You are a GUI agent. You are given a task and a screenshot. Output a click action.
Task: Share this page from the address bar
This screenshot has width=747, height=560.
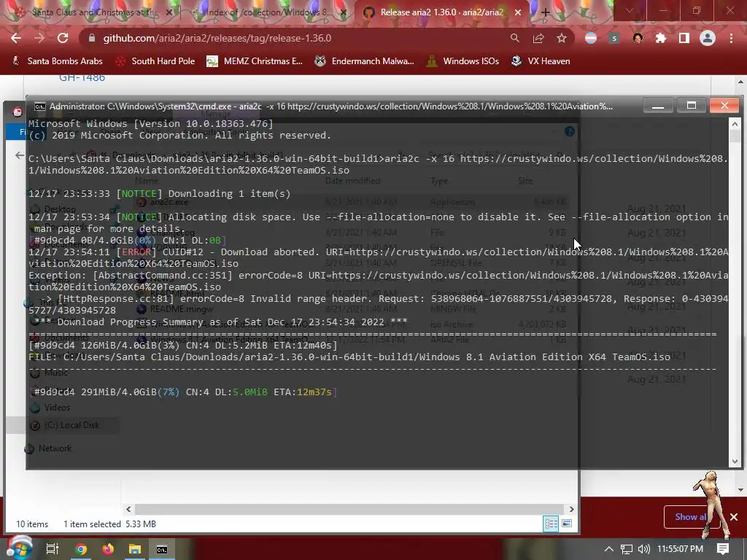538,38
